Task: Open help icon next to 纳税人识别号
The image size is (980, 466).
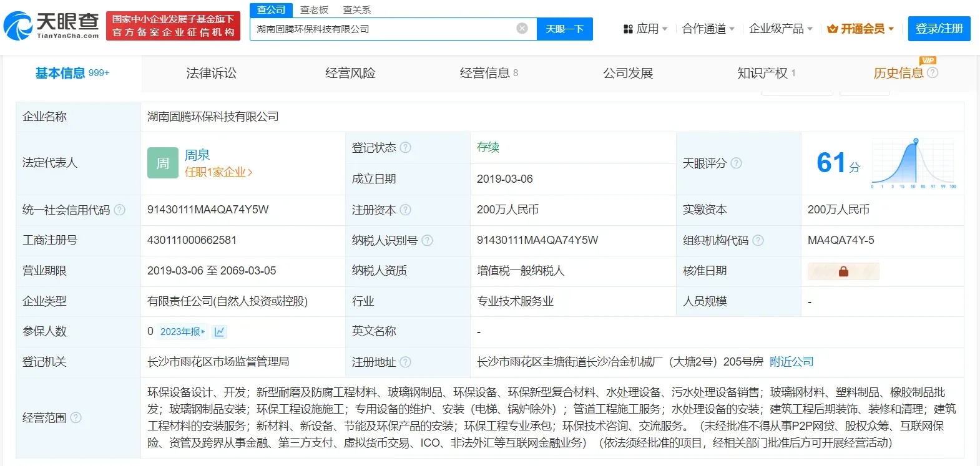Action: point(428,241)
